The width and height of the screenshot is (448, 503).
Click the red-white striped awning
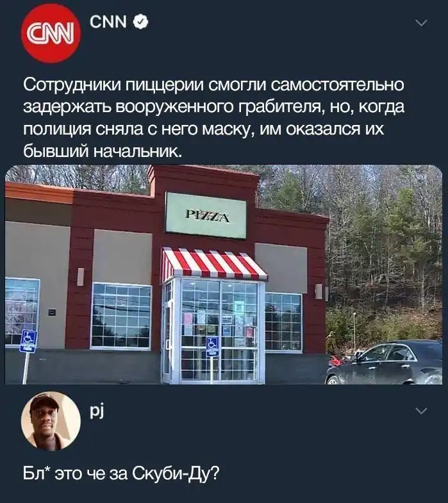pyautogui.click(x=214, y=264)
